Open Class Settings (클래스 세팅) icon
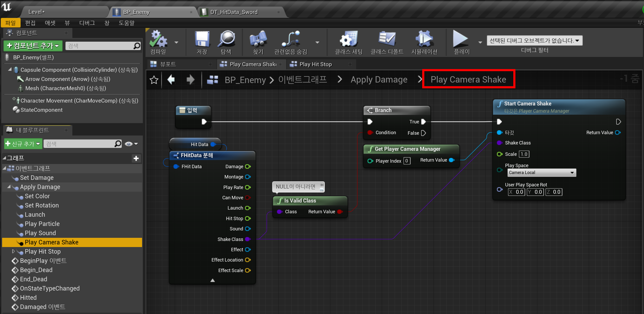This screenshot has height=314, width=644. [x=349, y=39]
